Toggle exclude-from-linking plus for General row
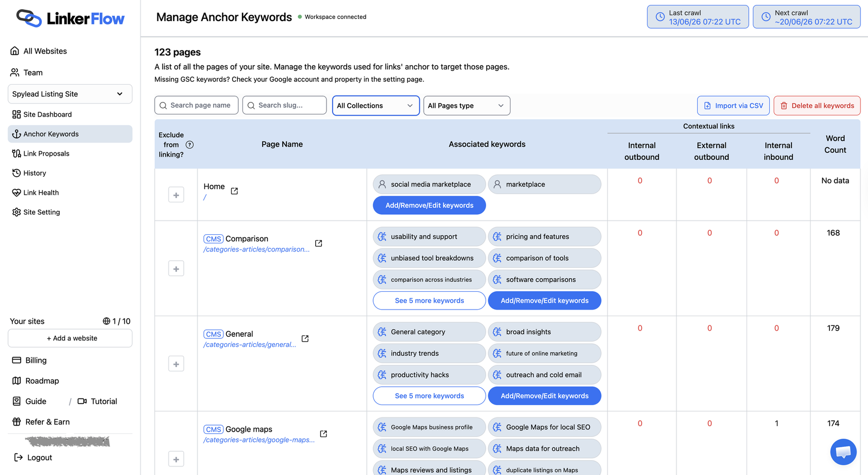 click(x=176, y=364)
